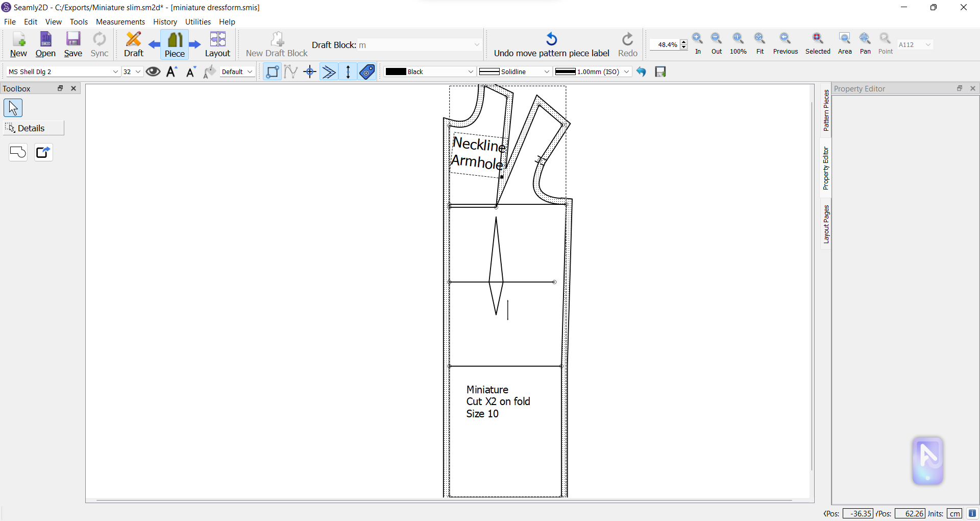Open the File menu

[x=10, y=22]
